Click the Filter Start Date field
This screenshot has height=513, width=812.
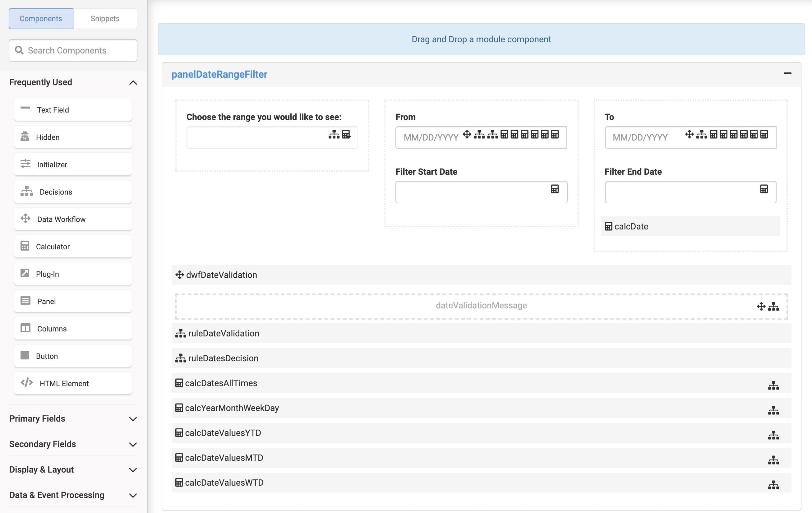(x=481, y=192)
